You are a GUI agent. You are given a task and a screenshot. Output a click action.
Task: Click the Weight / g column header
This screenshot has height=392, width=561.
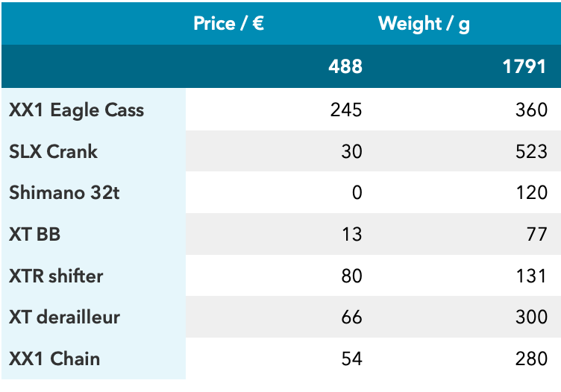tap(424, 24)
